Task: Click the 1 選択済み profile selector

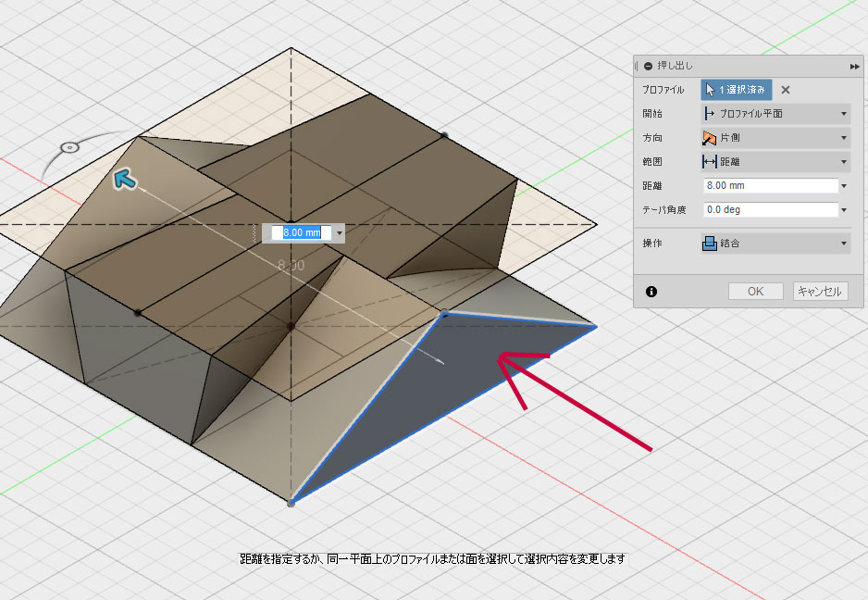Action: point(736,90)
